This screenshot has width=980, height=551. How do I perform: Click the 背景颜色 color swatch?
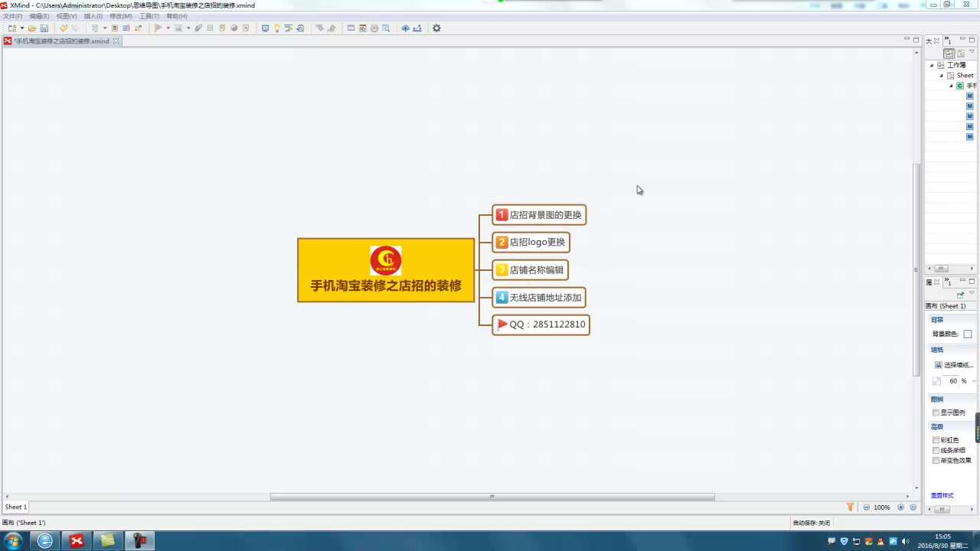[968, 334]
